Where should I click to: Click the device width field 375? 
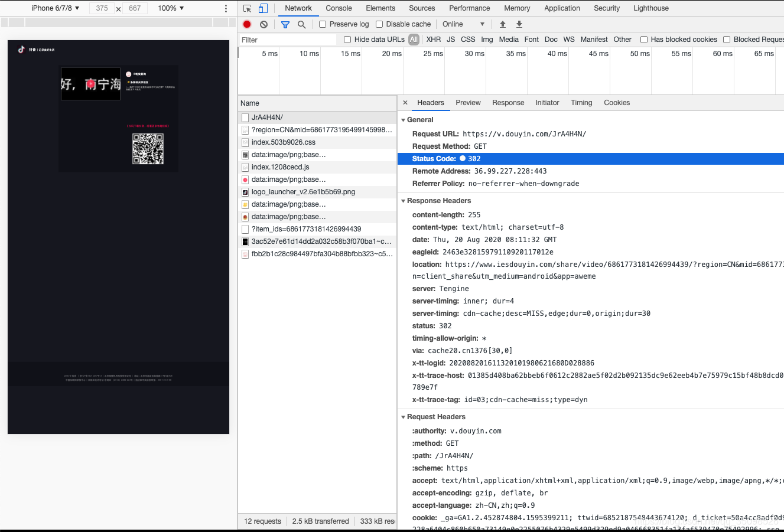click(x=102, y=8)
